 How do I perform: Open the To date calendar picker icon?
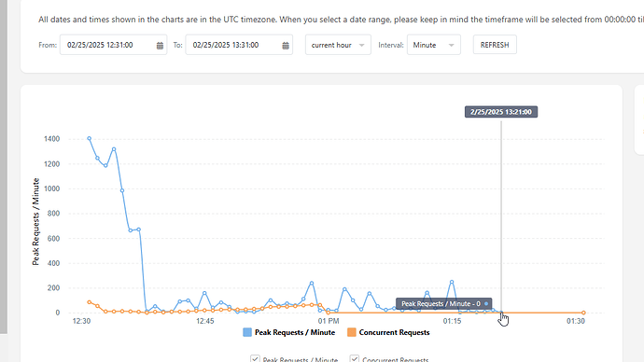click(x=286, y=46)
